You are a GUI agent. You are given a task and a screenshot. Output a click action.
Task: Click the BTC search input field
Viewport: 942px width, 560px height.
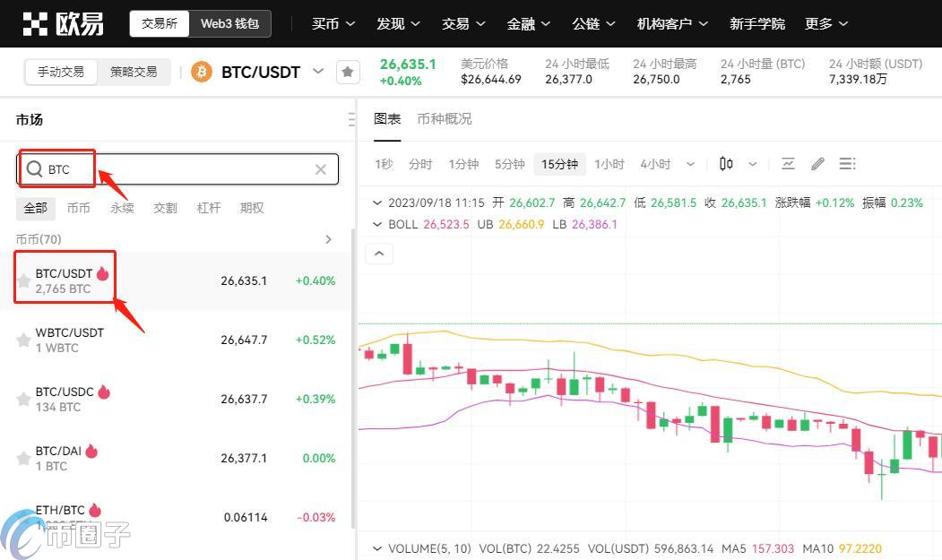click(177, 169)
